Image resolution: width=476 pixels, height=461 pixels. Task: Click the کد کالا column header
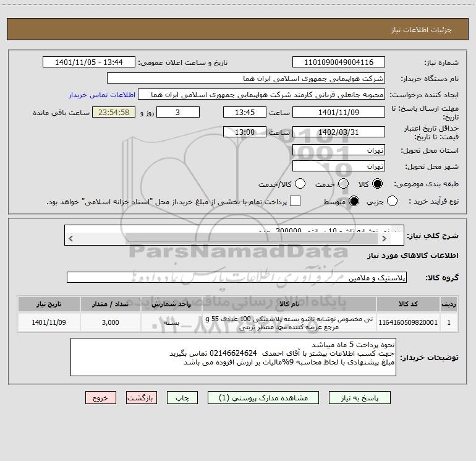coord(408,304)
